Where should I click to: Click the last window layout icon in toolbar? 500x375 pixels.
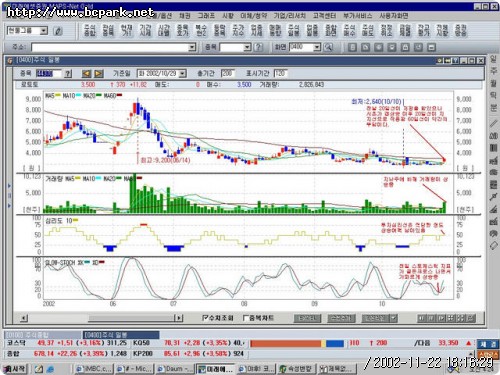coord(432,47)
